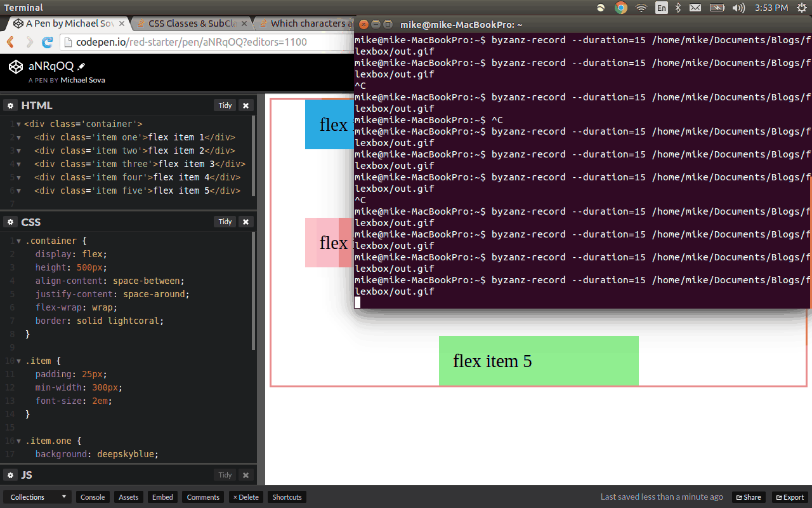This screenshot has width=812, height=508.
Task: Open the HTML editor settings gear
Action: coord(10,105)
